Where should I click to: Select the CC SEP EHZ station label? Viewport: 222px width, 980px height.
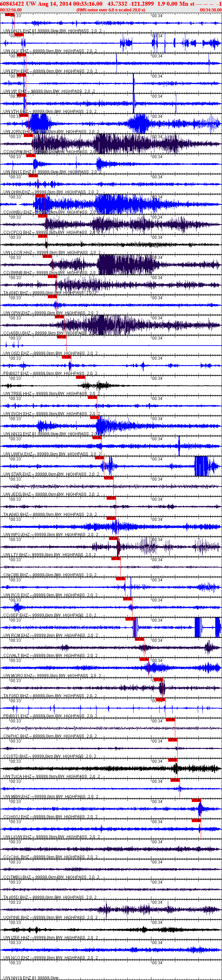pos(49,616)
